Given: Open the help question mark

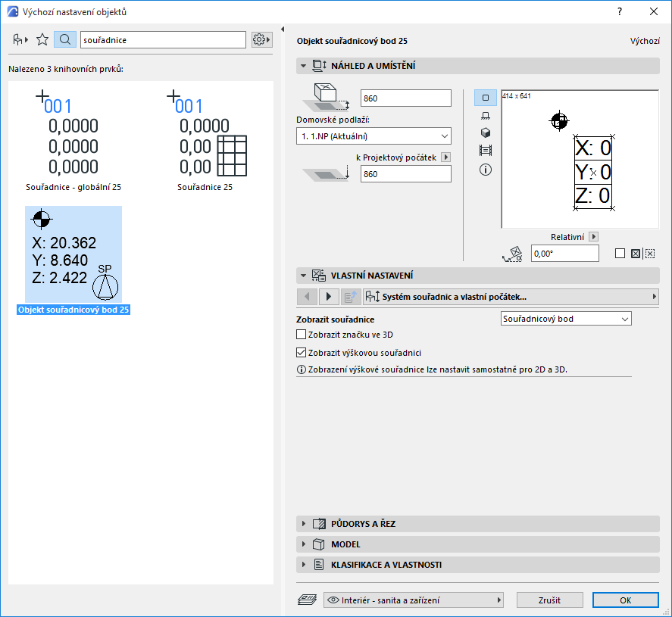Looking at the screenshot, I should point(620,11).
